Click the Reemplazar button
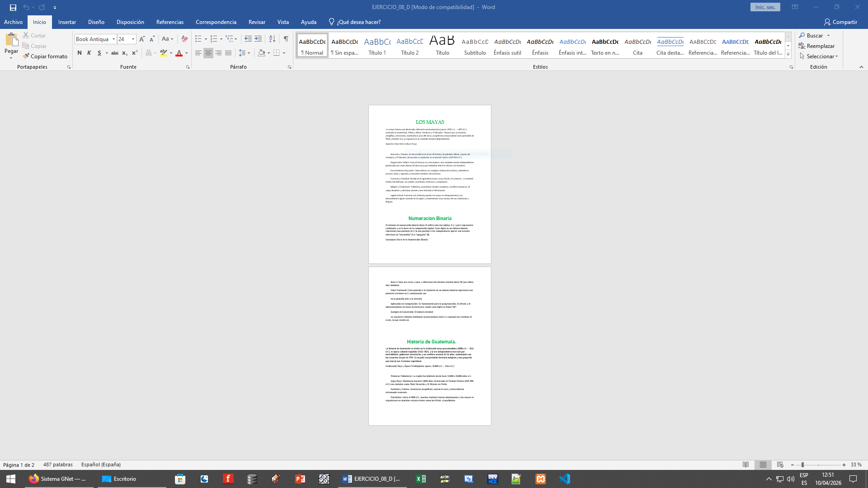The height and width of the screenshot is (488, 868). coord(816,46)
